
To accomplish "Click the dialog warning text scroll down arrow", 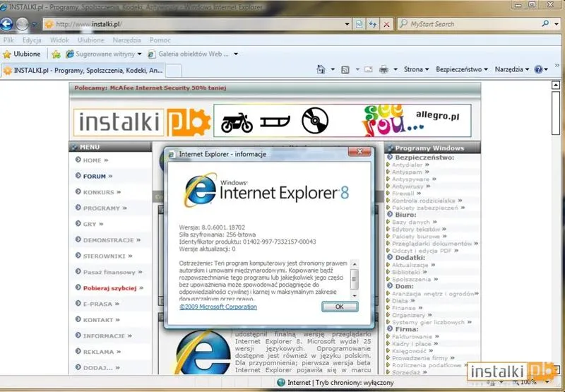I will (355, 295).
